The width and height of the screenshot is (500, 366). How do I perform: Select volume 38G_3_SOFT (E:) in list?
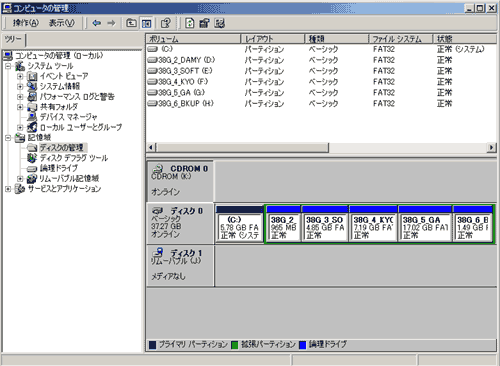[x=185, y=71]
